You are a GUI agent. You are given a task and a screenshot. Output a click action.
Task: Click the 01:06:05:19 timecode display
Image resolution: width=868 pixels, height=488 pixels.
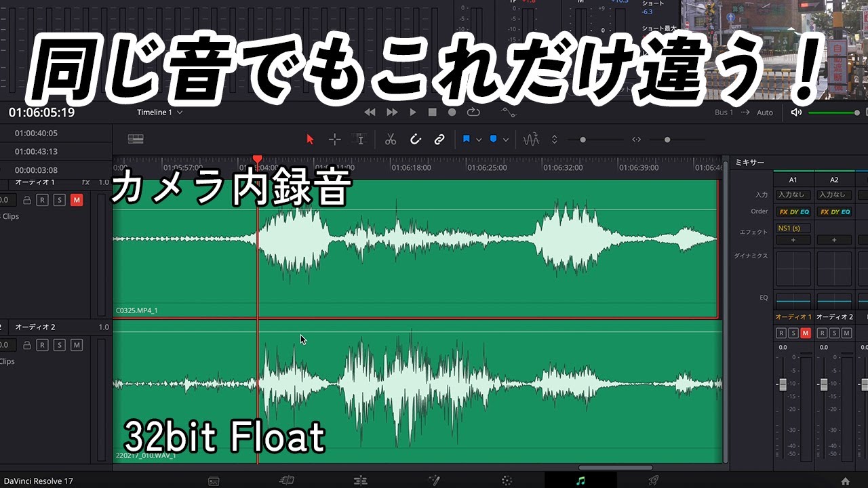pos(41,112)
